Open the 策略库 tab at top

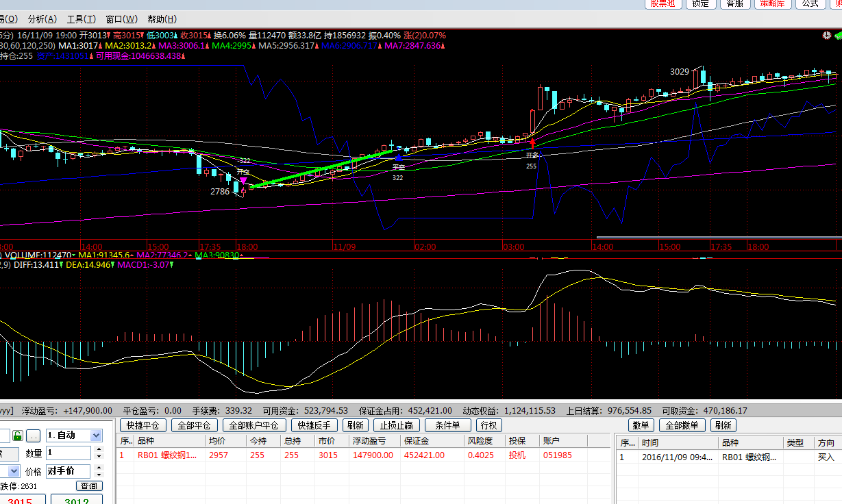[773, 3]
